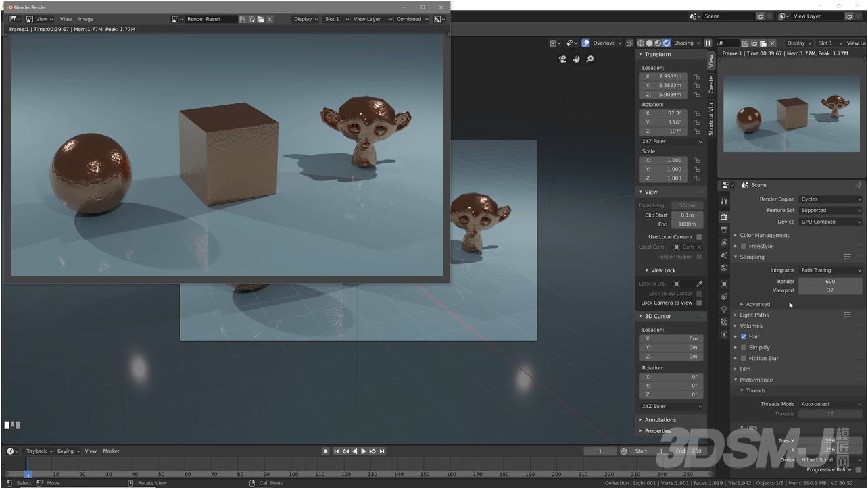The width and height of the screenshot is (868, 489).
Task: Enable Lock Camera to View checkbox
Action: tap(699, 303)
